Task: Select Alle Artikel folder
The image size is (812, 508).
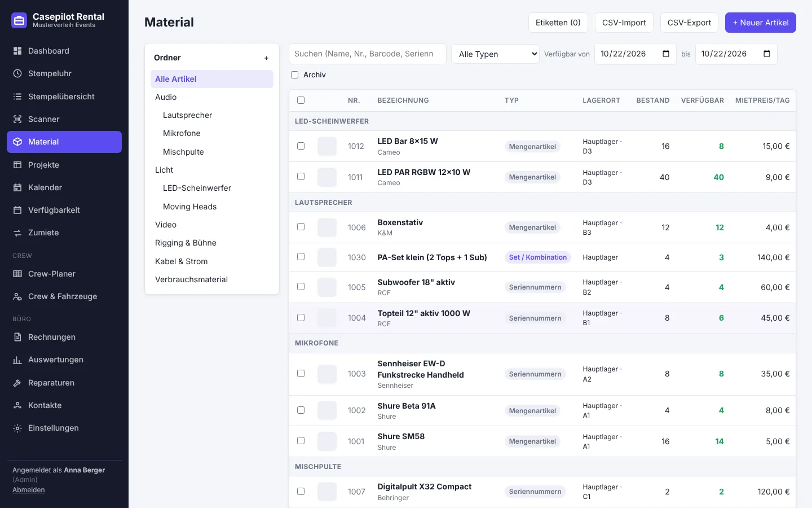Action: 212,79
